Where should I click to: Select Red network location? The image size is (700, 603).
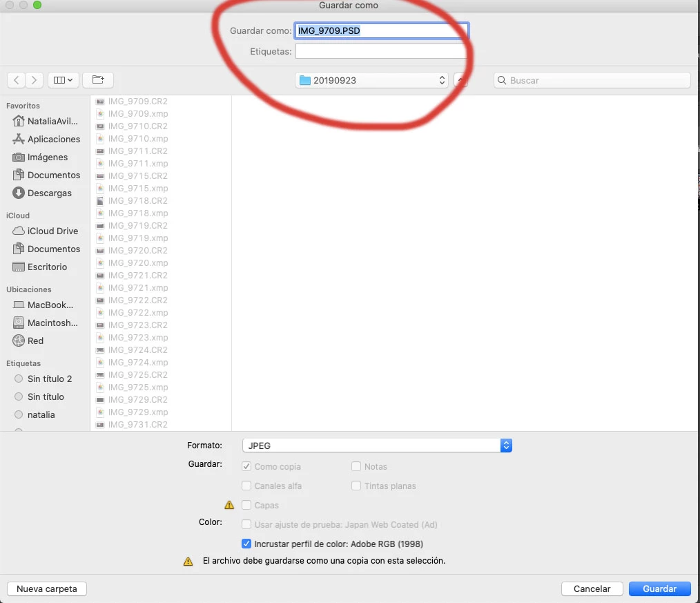(28, 341)
